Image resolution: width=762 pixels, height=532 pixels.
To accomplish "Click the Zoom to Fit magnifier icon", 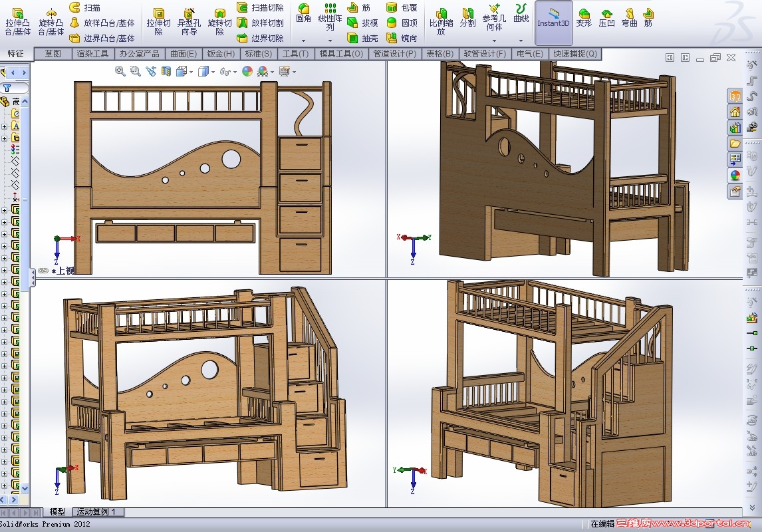I will pyautogui.click(x=120, y=71).
